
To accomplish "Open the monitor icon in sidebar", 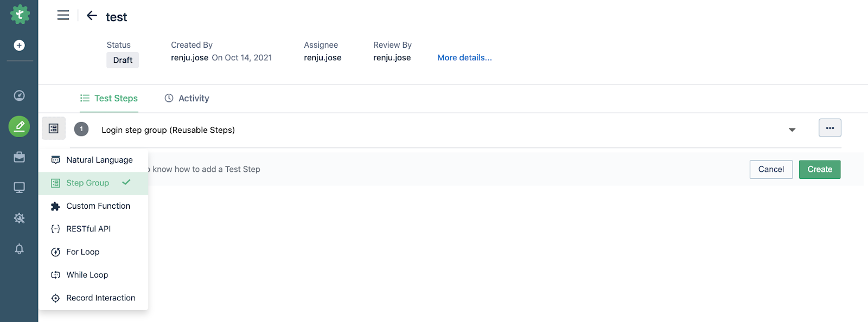I will click(x=19, y=188).
